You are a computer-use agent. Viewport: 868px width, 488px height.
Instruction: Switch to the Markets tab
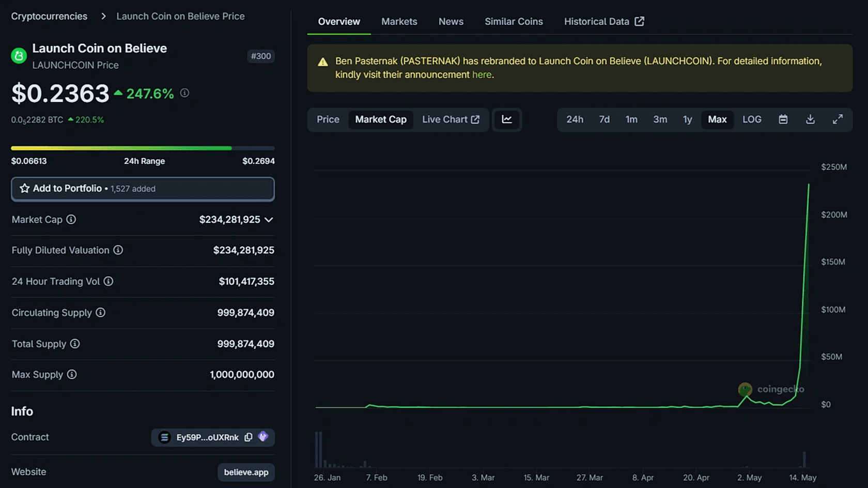point(399,21)
